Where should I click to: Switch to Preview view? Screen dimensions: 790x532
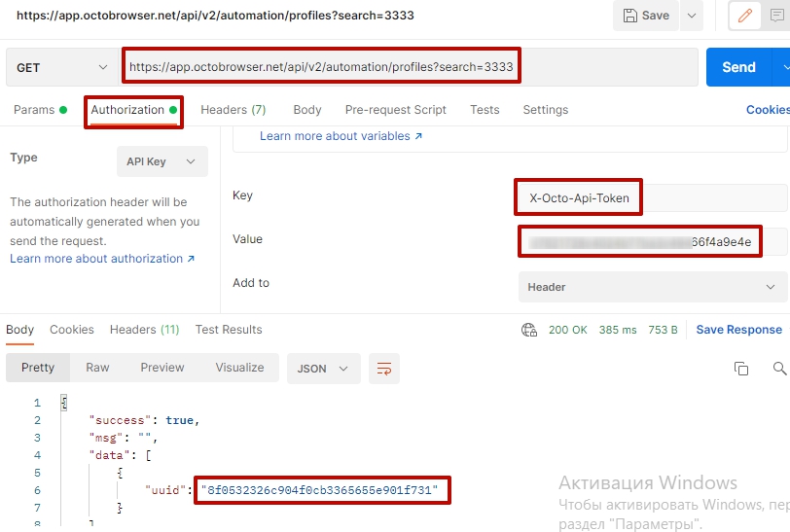pos(162,368)
